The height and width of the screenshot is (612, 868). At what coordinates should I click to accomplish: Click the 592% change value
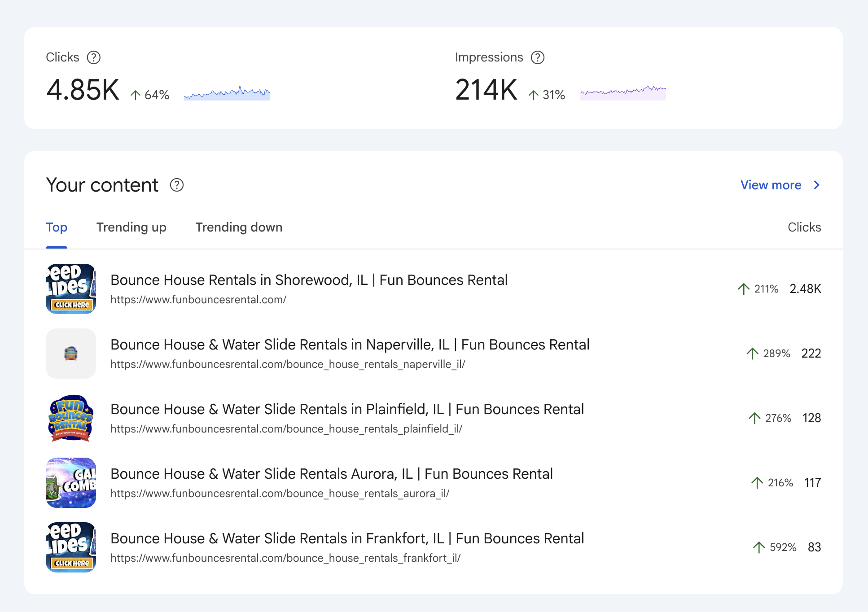[783, 547]
